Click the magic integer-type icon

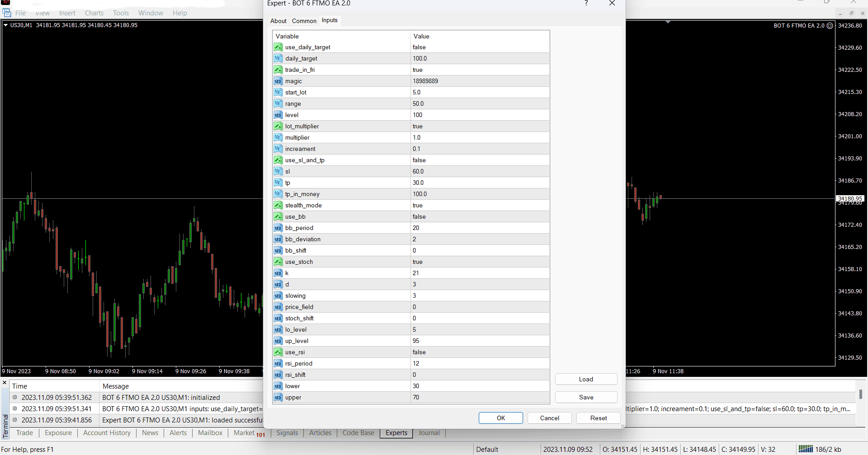click(278, 81)
